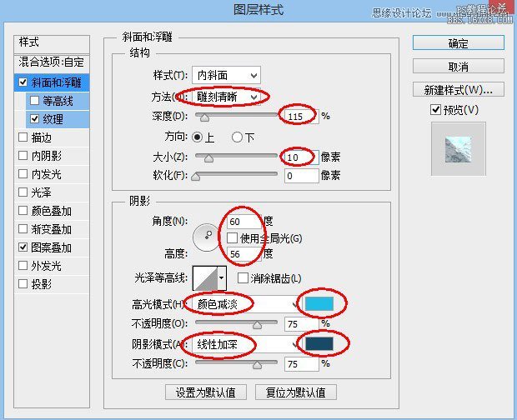Click the 软化(F) slider handle

point(195,177)
